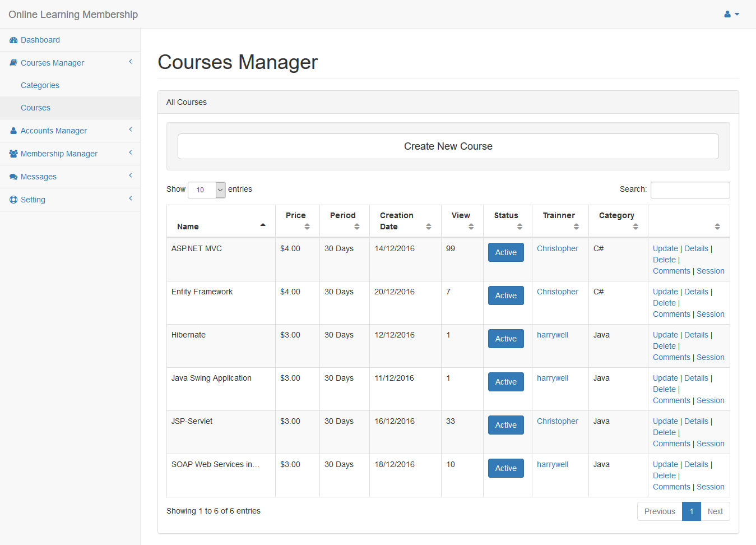Image resolution: width=756 pixels, height=545 pixels.
Task: Sort table by Price column arrows
Action: click(307, 227)
